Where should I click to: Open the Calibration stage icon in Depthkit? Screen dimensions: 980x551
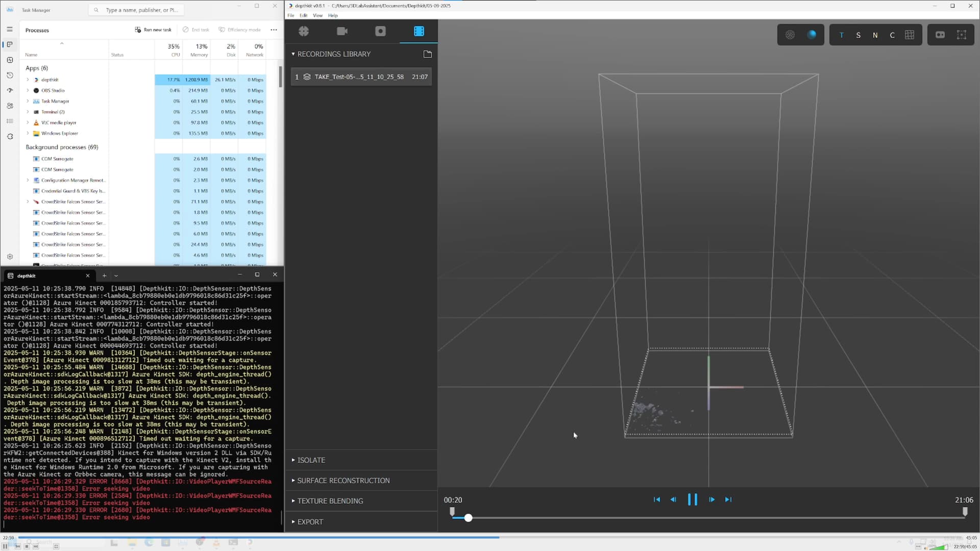(303, 31)
